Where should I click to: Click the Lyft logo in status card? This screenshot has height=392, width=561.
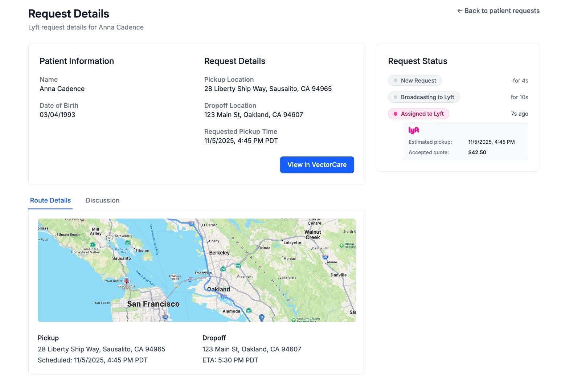coord(414,131)
